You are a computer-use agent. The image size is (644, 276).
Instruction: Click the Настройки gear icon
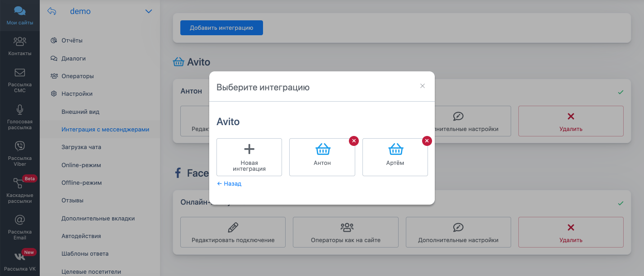[x=54, y=94]
